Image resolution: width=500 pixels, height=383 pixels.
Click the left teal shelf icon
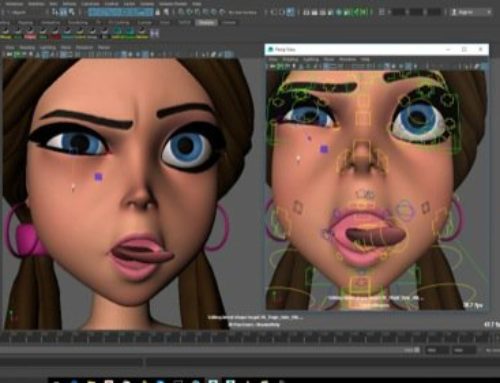point(117,33)
